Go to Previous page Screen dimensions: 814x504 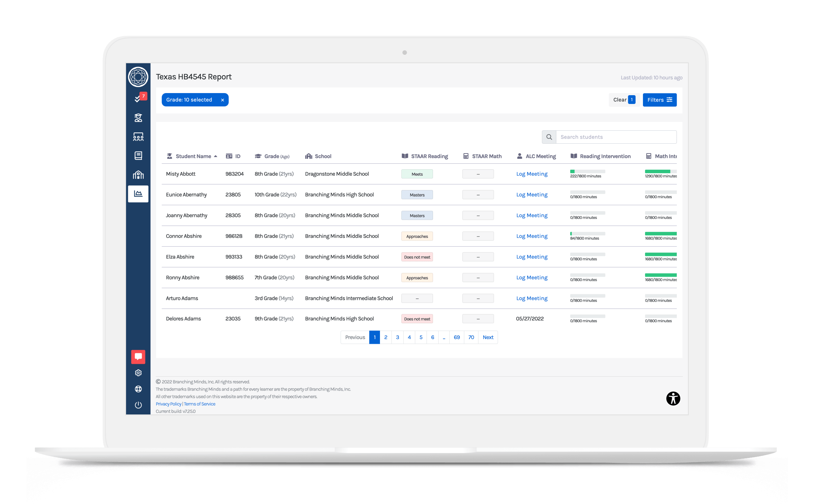click(x=355, y=337)
